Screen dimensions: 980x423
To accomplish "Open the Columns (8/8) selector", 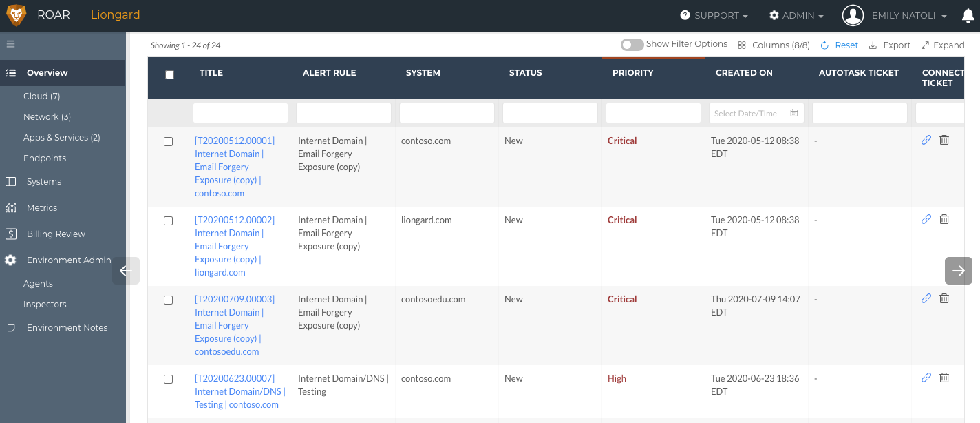I will [x=774, y=45].
